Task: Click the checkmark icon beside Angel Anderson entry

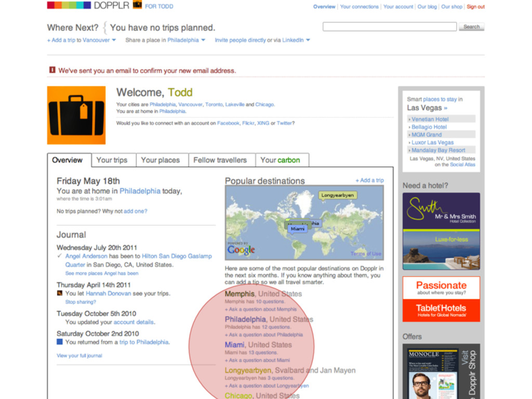Action: [x=60, y=256]
